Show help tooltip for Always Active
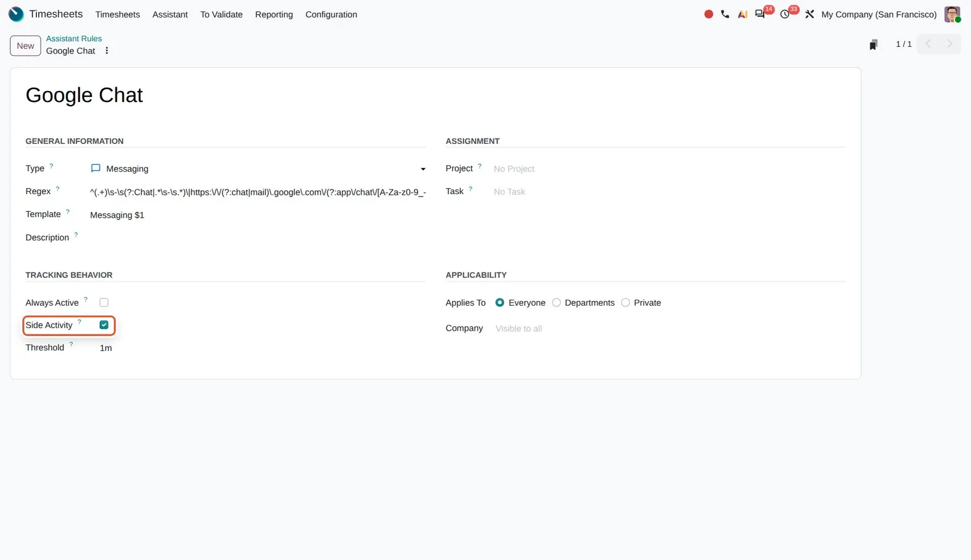This screenshot has width=971, height=560. (x=86, y=300)
